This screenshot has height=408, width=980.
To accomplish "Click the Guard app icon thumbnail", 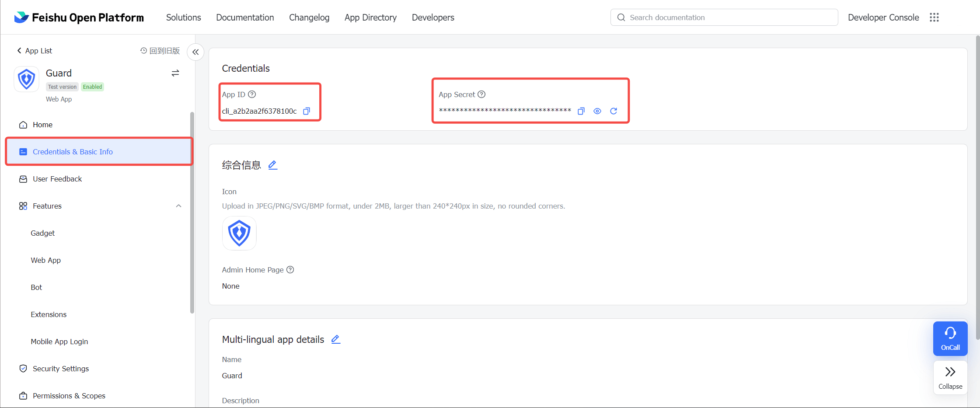I will click(239, 233).
